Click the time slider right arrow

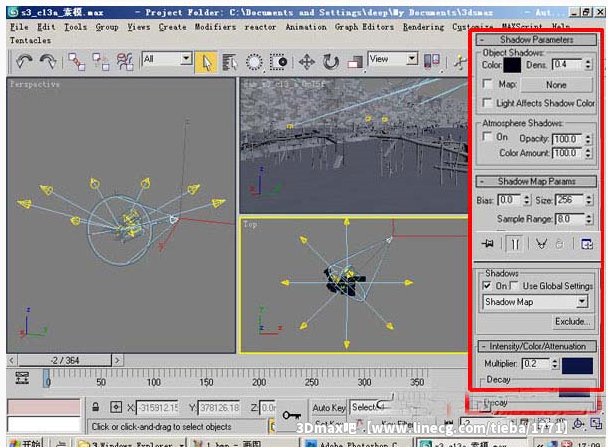[117, 360]
